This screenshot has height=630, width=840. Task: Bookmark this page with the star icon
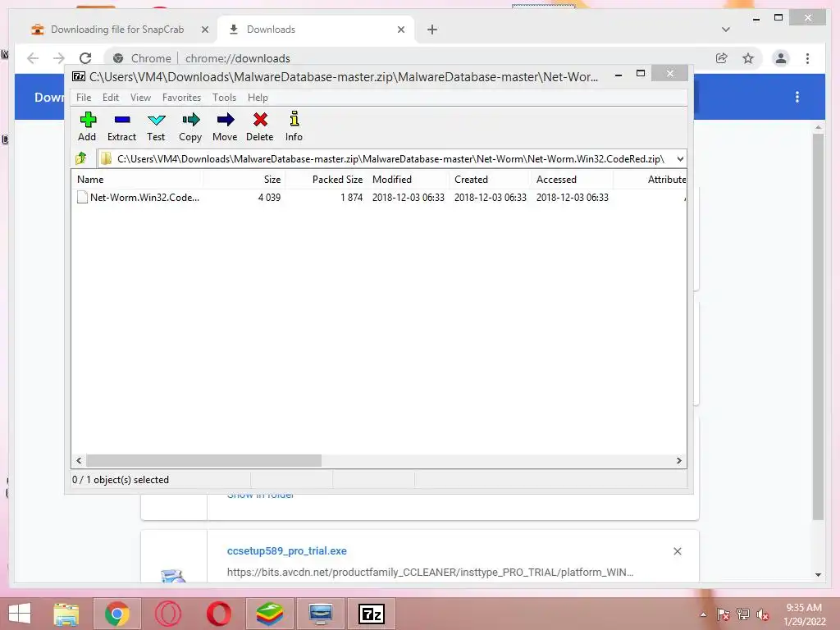tap(748, 58)
